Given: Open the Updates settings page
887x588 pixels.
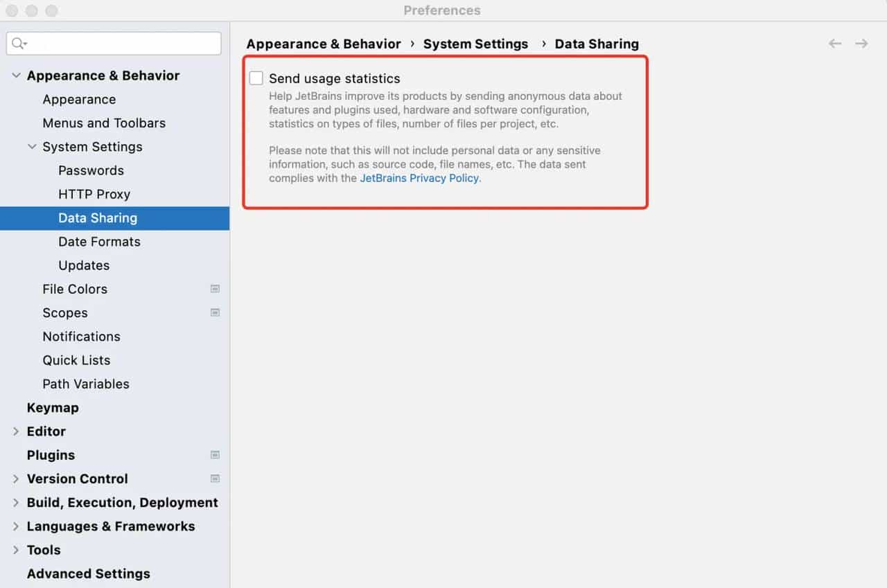Looking at the screenshot, I should click(83, 265).
